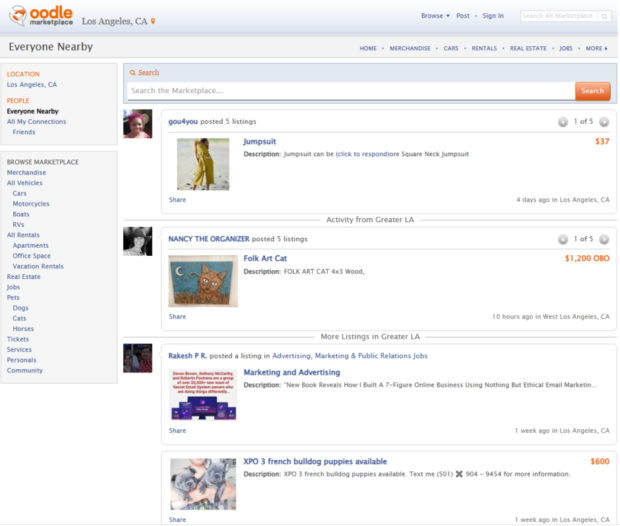Click the location pin icon beside Los Angeles
This screenshot has width=620, height=526.
[153, 21]
